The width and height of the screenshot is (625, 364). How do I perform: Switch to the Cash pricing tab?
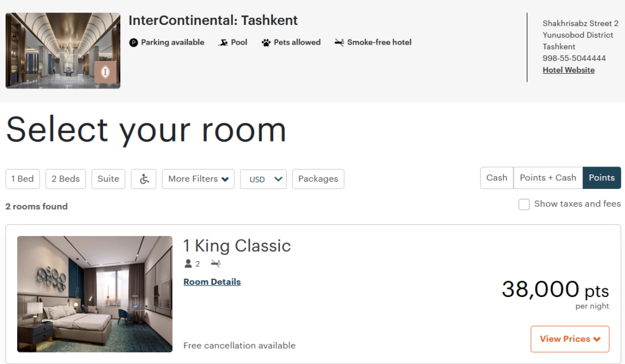click(x=496, y=177)
